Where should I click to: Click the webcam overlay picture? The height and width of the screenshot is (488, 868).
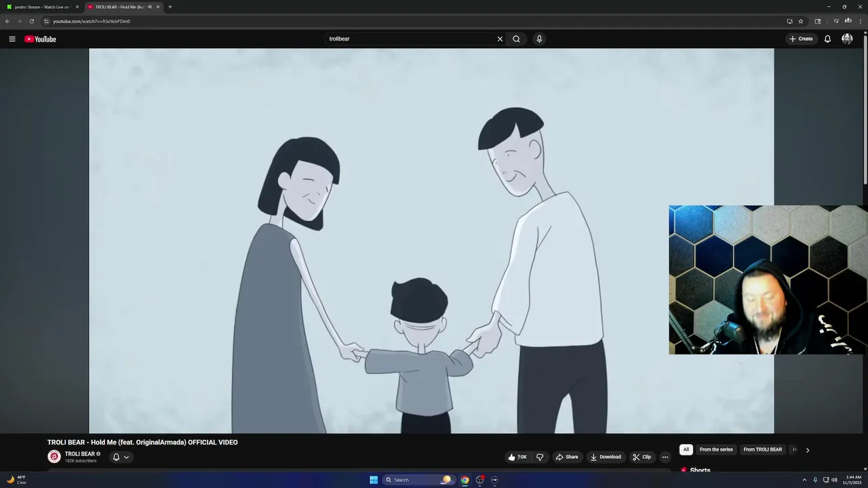click(x=768, y=280)
